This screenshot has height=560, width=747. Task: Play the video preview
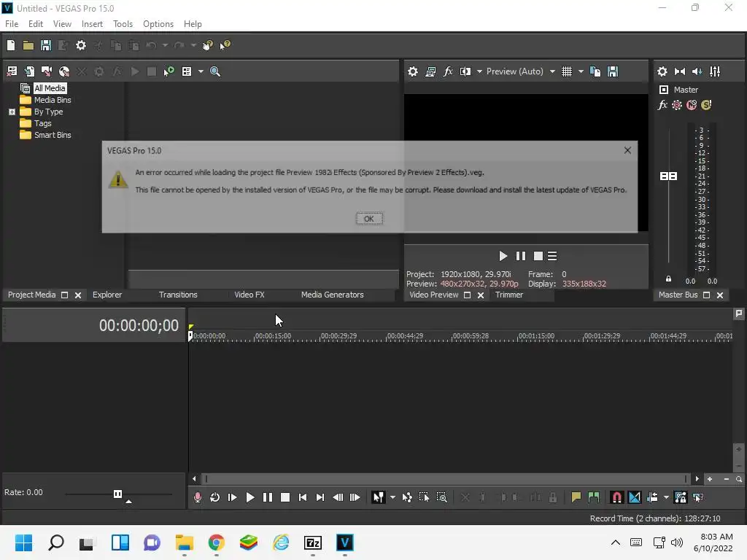[503, 256]
